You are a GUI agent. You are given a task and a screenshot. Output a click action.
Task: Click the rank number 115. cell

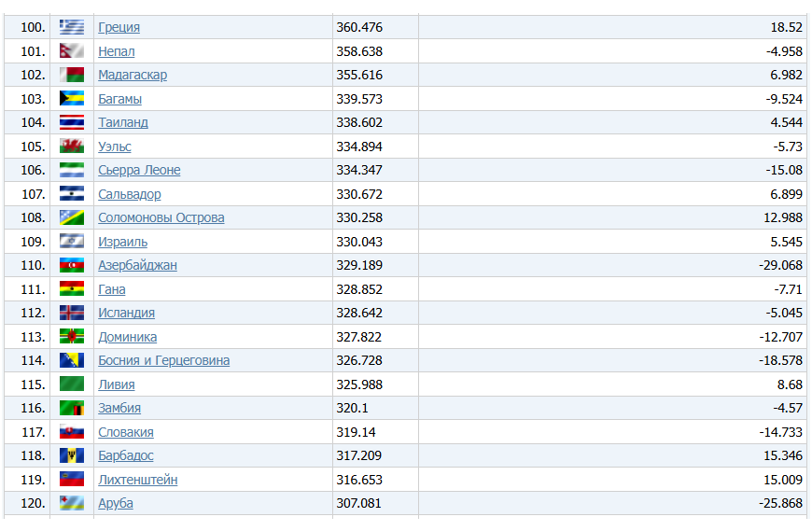(x=33, y=384)
